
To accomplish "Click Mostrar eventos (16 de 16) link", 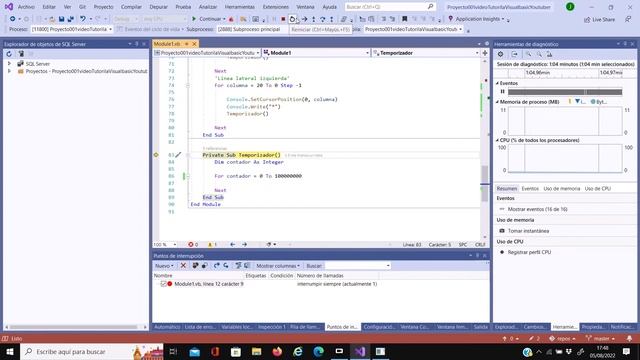I will tap(538, 209).
